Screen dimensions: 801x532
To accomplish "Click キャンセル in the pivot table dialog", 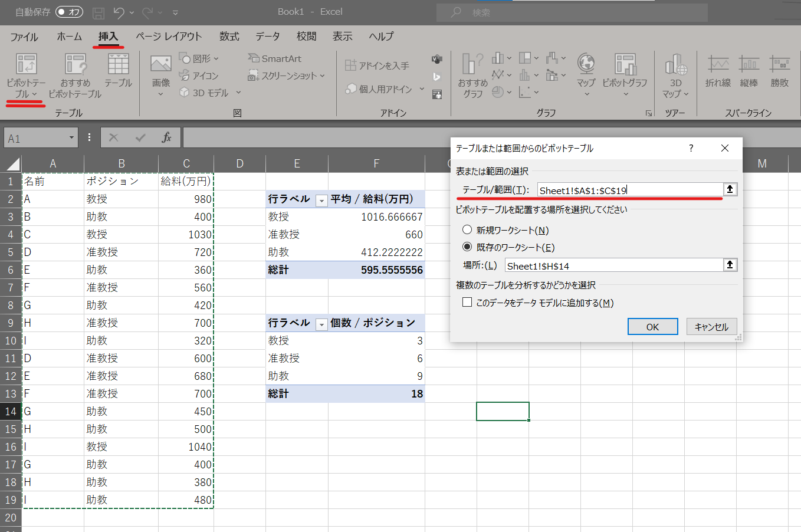I will coord(711,327).
